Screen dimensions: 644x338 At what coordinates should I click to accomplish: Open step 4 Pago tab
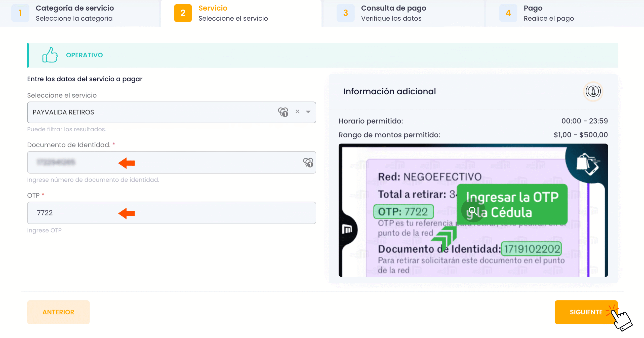point(565,13)
